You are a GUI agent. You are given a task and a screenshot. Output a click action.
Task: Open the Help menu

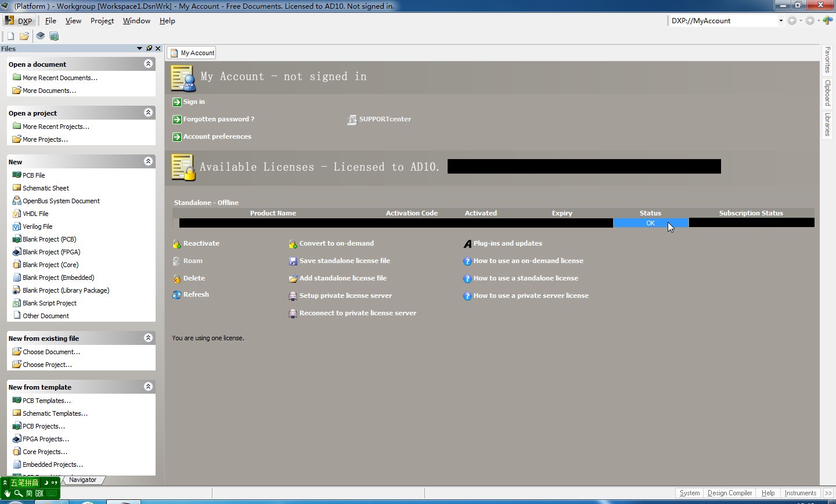[x=167, y=20]
